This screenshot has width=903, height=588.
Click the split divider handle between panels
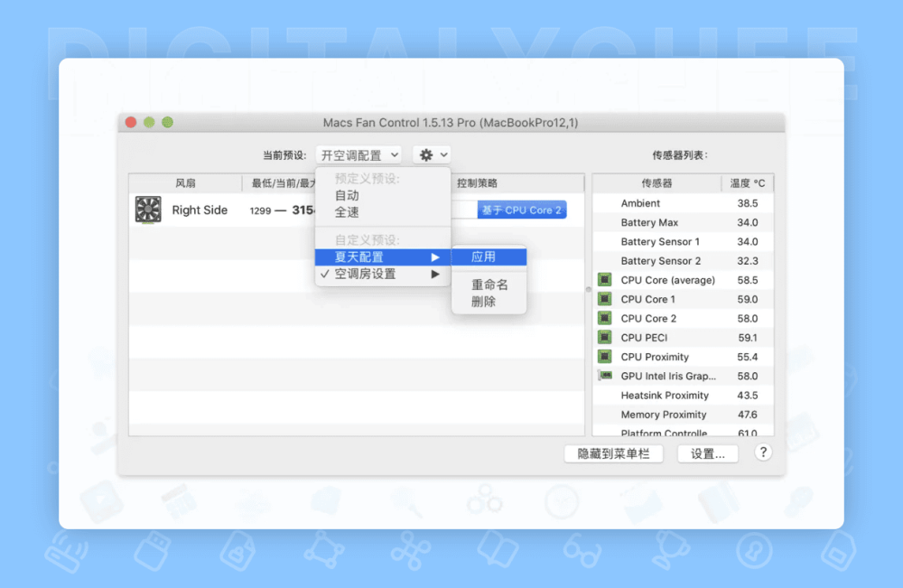[x=589, y=290]
